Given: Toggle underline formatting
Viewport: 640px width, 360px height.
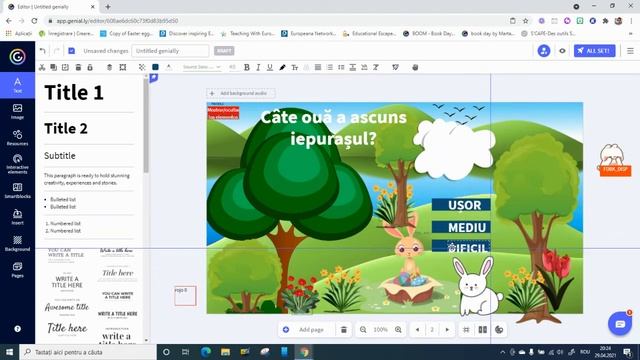Looking at the screenshot, I should [270, 67].
